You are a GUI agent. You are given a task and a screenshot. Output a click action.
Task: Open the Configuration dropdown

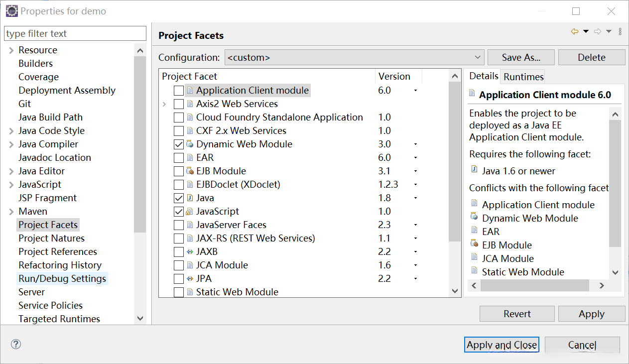click(354, 57)
